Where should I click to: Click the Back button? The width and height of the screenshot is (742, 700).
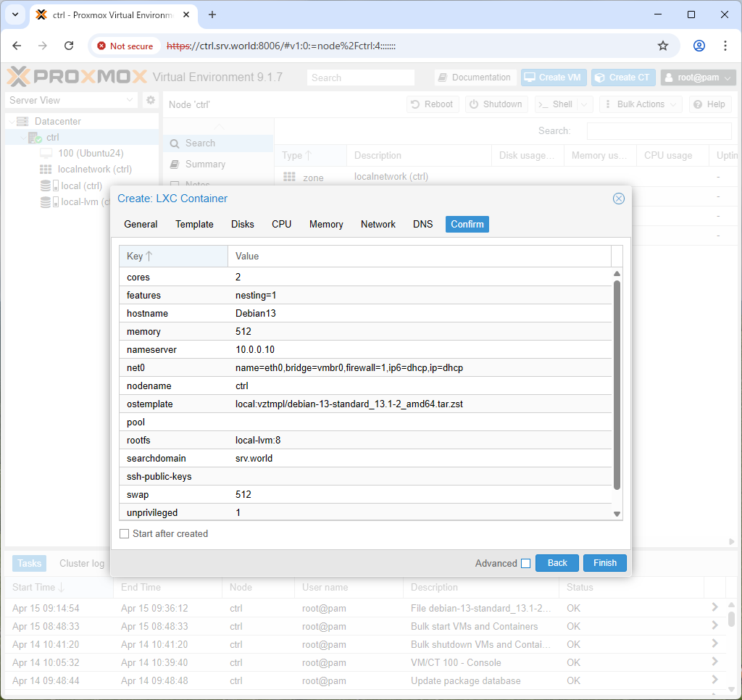point(557,563)
